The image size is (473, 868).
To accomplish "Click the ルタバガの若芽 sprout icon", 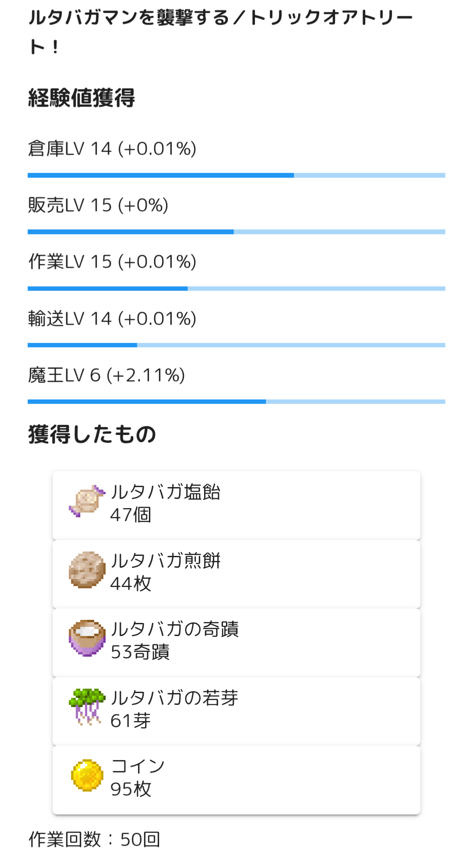I will [87, 706].
